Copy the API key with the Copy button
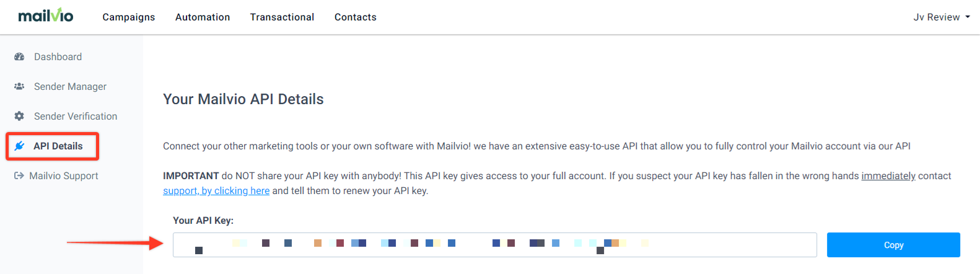 [x=893, y=245]
